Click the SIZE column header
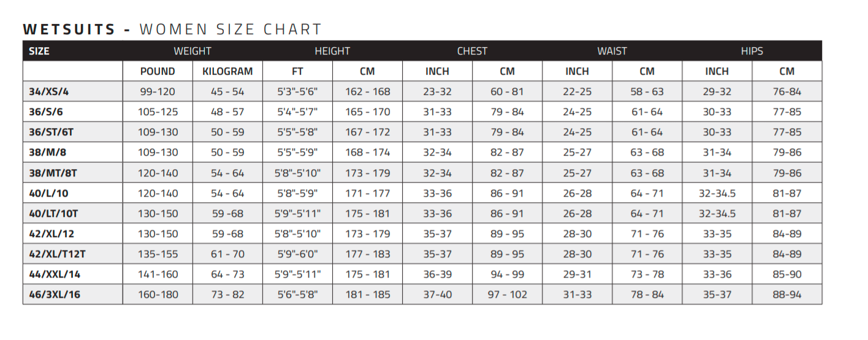The width and height of the screenshot is (868, 340). coord(39,51)
